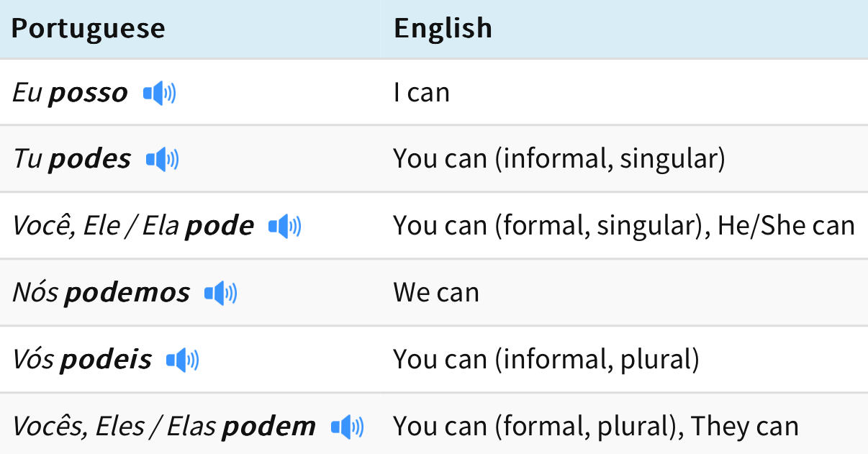Viewport: 868px width, 454px height.
Task: Play audio for Nós podemos
Action: (221, 293)
